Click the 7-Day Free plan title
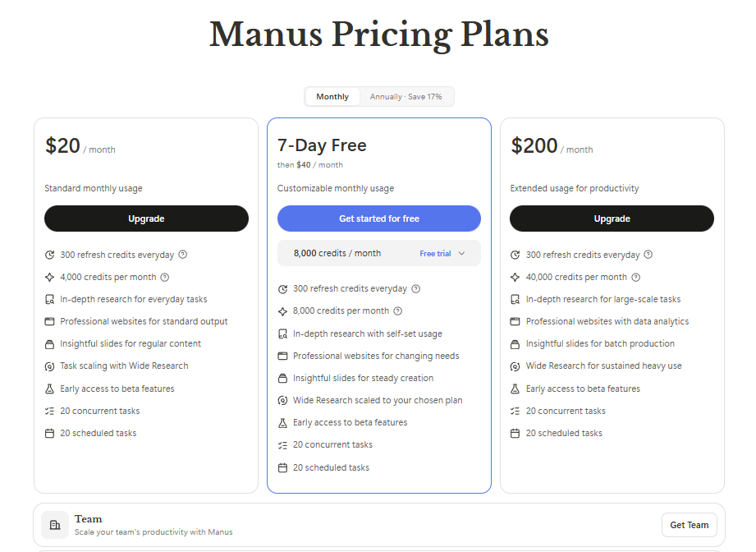This screenshot has width=756, height=552. click(x=322, y=145)
